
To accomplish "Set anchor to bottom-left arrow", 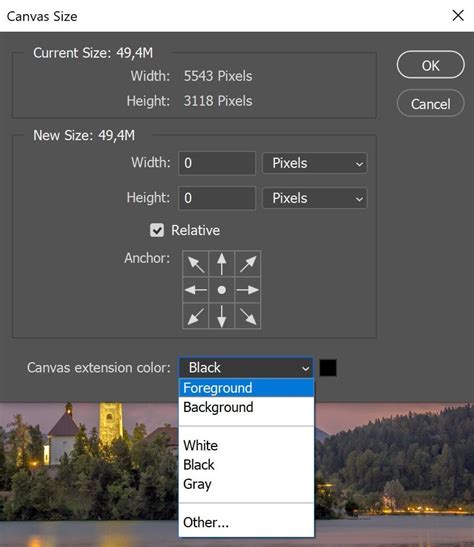I will pos(196,316).
